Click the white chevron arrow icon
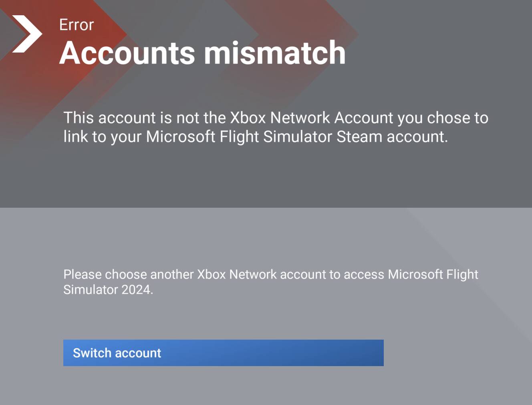The image size is (532, 405). pos(27,34)
